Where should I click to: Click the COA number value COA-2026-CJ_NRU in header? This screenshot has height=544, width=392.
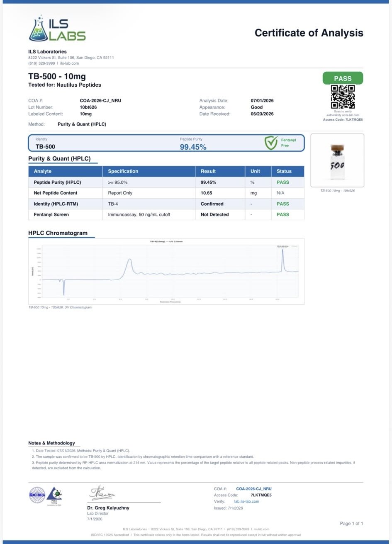(100, 101)
